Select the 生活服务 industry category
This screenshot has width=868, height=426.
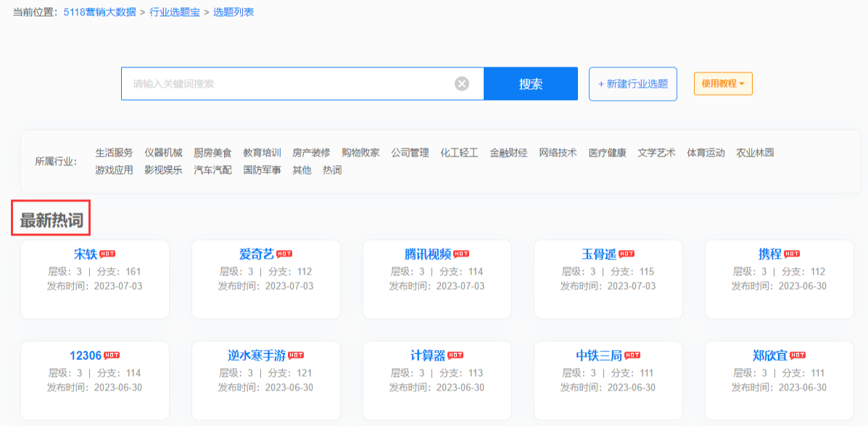point(113,153)
